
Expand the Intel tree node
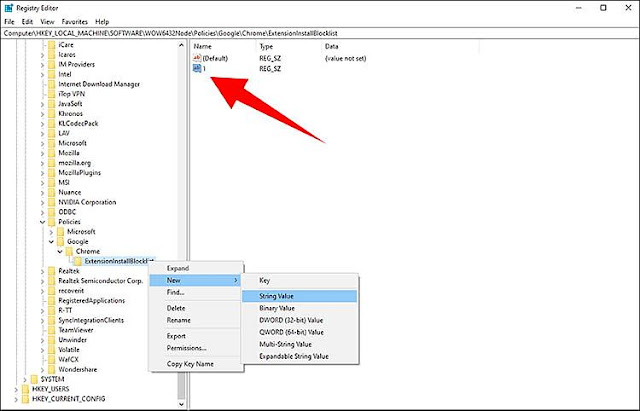42,74
